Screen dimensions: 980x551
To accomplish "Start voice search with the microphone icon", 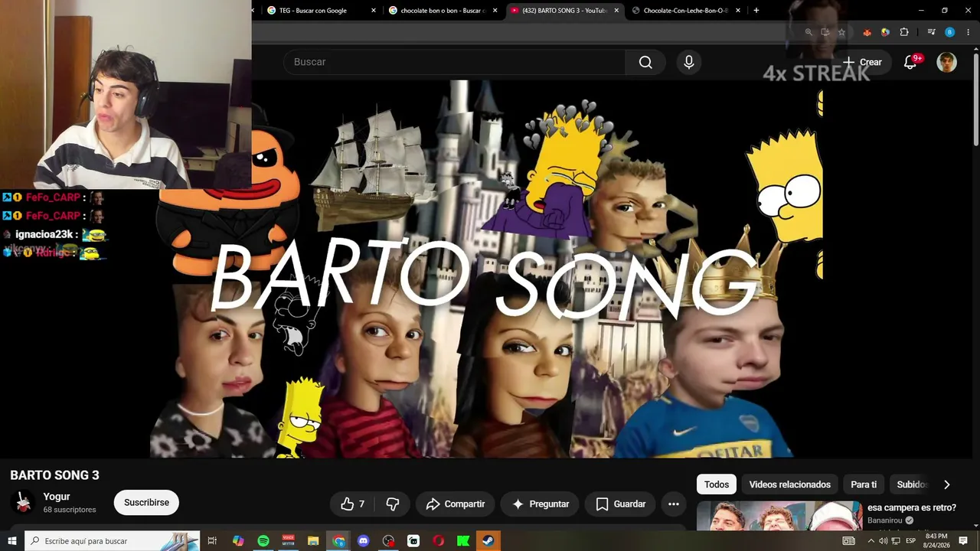I will point(689,62).
